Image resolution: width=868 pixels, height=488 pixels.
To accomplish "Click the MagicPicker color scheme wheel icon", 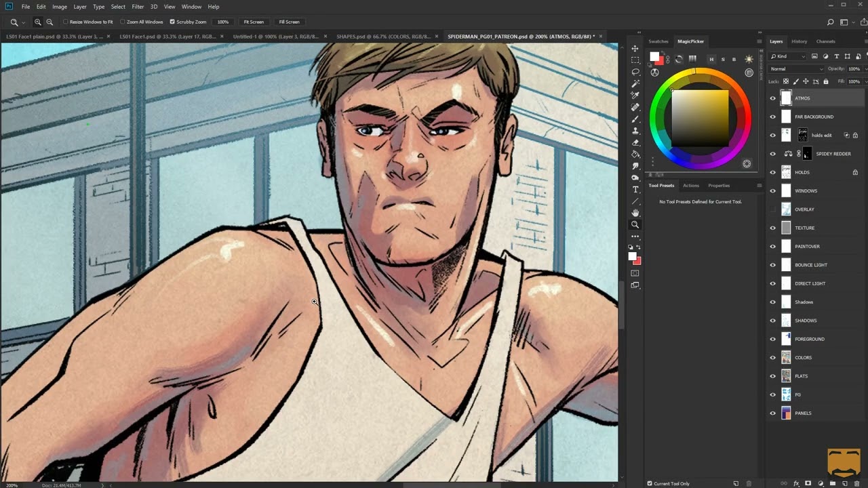I will pyautogui.click(x=654, y=73).
